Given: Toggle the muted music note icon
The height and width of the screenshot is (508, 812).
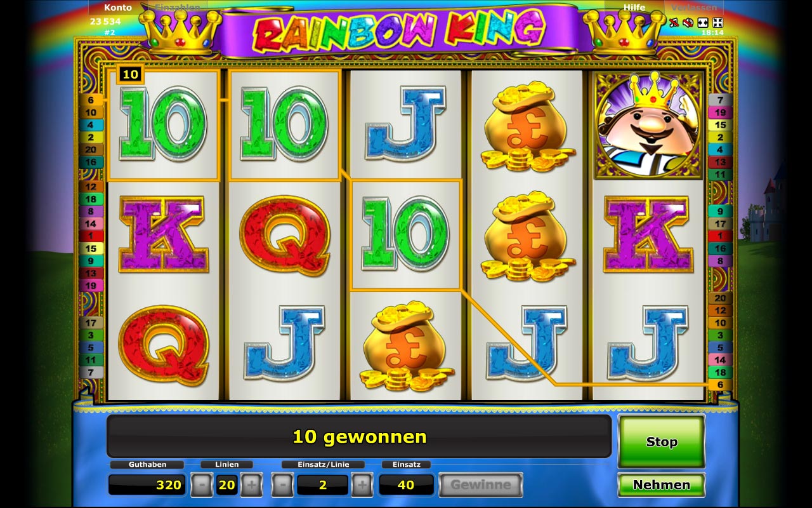Looking at the screenshot, I should point(674,23).
